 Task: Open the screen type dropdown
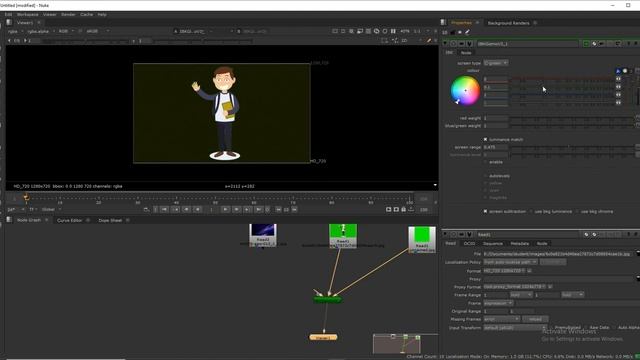point(496,63)
